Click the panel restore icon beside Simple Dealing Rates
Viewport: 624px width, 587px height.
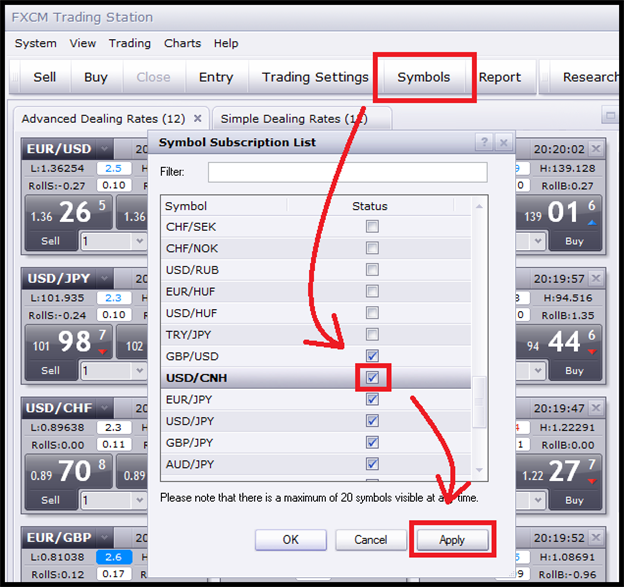click(610, 116)
